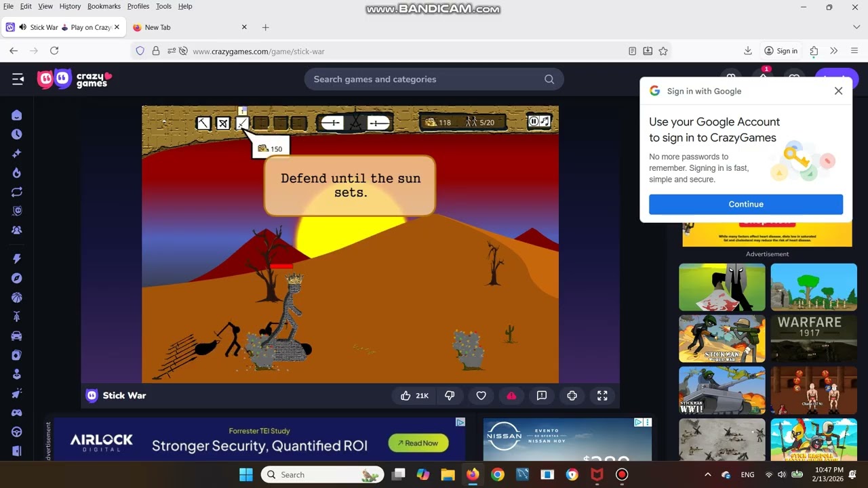Screen dimensions: 868x488
Task: Choose the right army stance button
Action: tap(378, 123)
